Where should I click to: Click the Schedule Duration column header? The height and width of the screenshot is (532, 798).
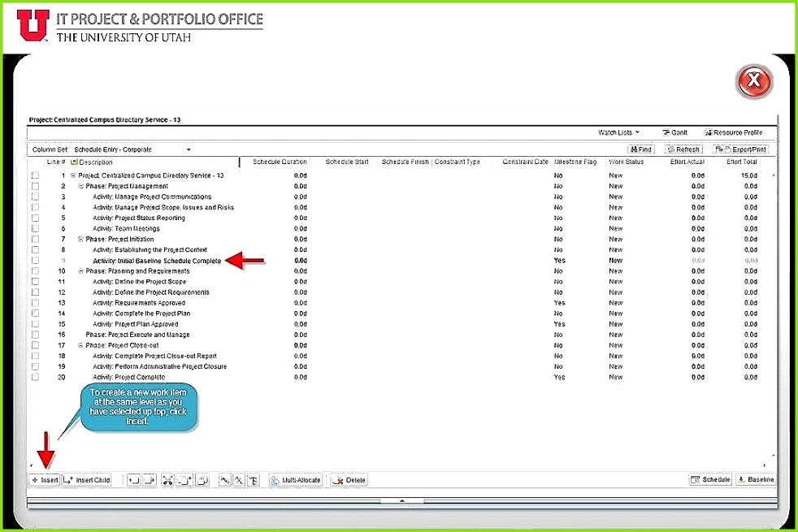click(280, 162)
